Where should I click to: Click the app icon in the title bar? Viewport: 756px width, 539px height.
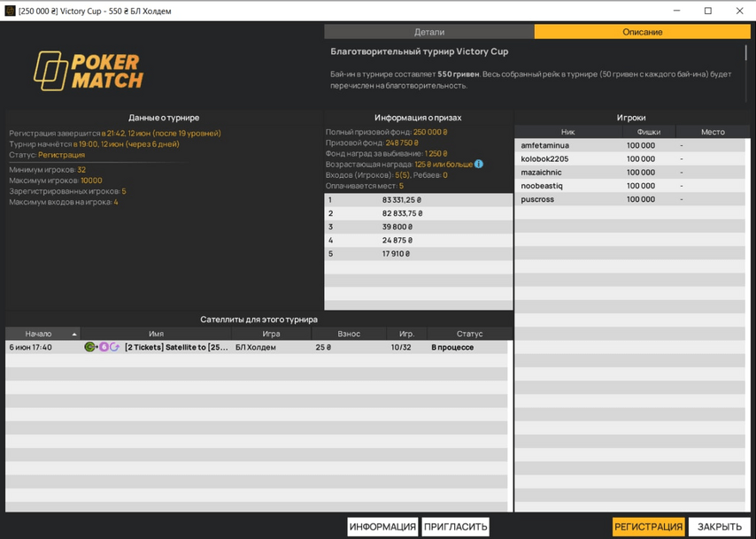(10, 11)
